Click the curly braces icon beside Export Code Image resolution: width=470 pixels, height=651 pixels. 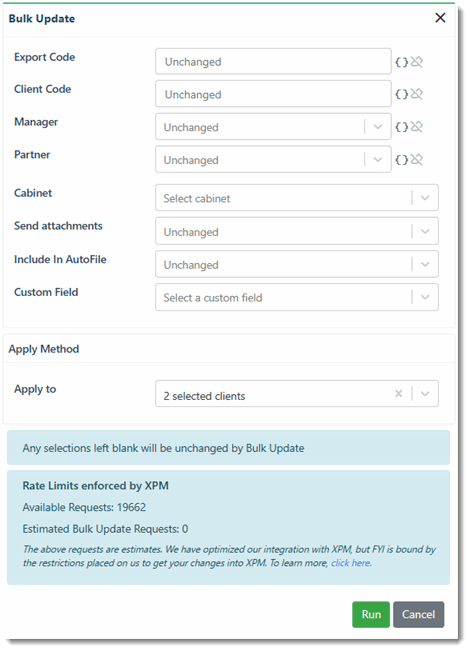[x=401, y=62]
